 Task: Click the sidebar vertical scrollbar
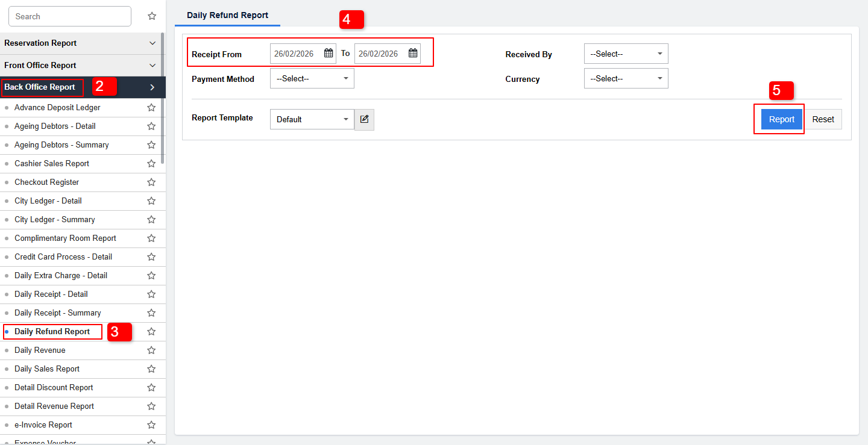point(163,98)
